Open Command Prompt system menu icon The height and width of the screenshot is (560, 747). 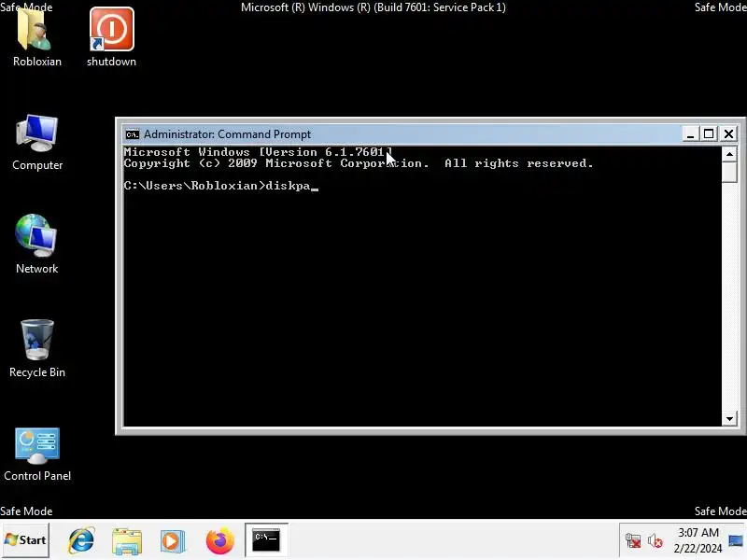pyautogui.click(x=133, y=134)
